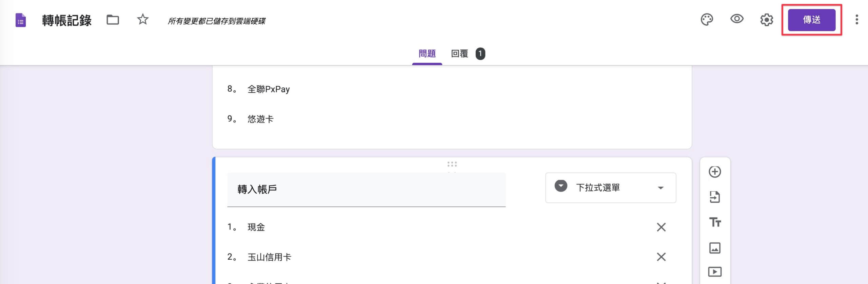Screen dimensions: 868x284
Task: Expand the 下拉式選單 question type dropdown
Action: (x=611, y=188)
